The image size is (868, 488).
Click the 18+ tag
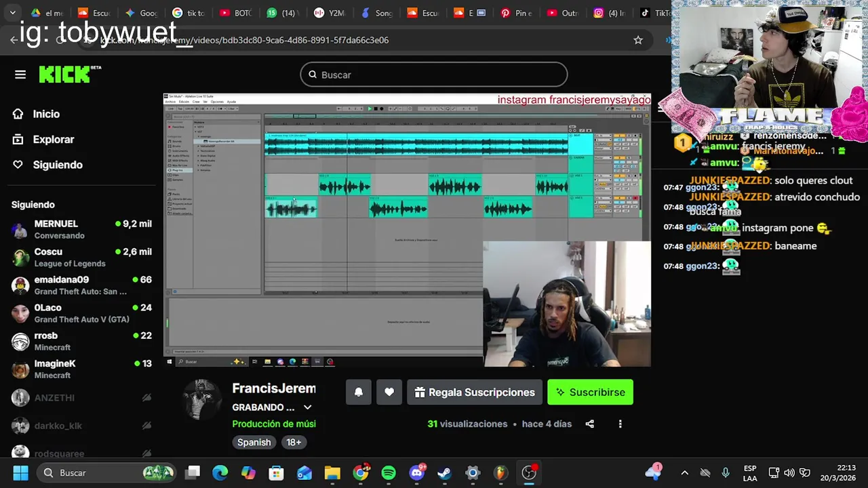(x=294, y=442)
